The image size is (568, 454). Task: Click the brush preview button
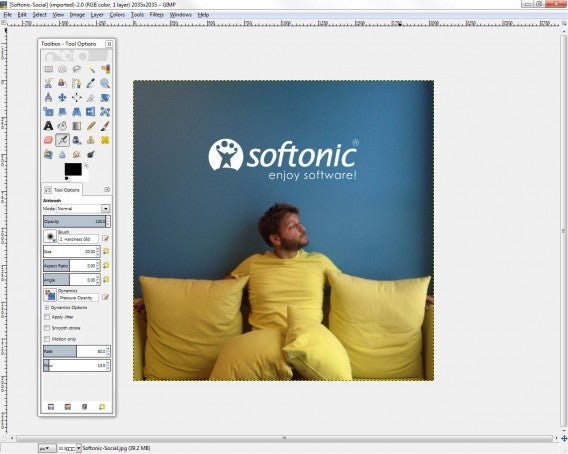pyautogui.click(x=50, y=236)
